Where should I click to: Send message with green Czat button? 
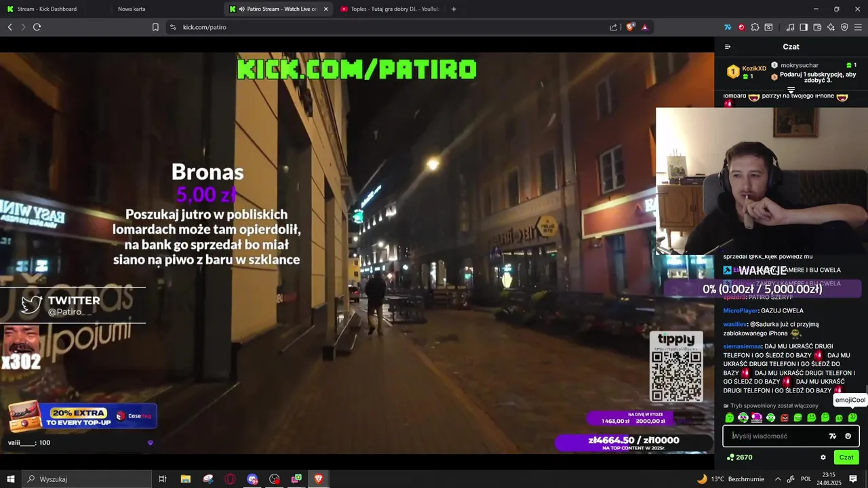click(x=846, y=457)
